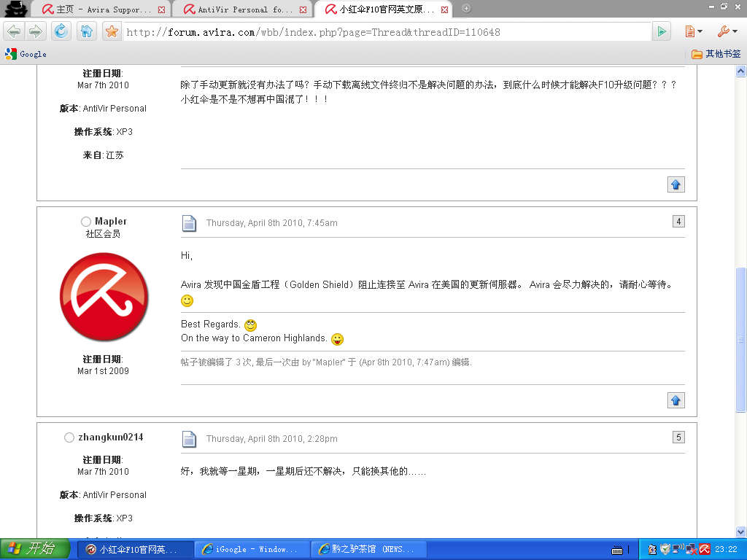Click post number 4 permalink
747x560 pixels.
click(x=678, y=222)
